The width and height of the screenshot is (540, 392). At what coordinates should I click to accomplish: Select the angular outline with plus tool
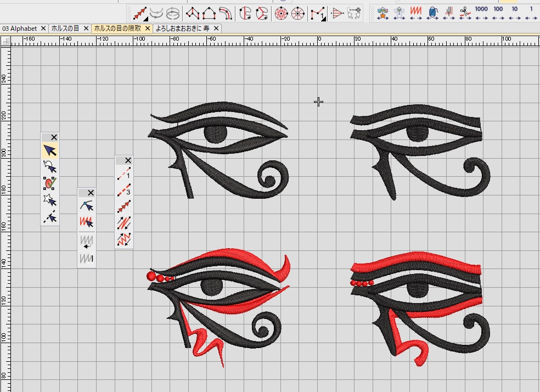click(262, 13)
